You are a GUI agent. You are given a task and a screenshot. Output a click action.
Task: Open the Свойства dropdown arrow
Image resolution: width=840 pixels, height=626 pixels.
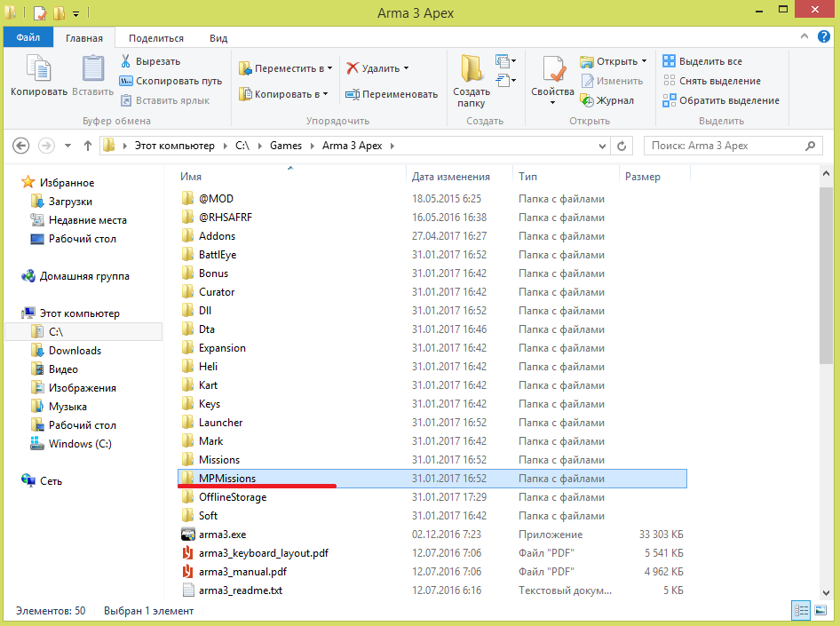click(553, 103)
